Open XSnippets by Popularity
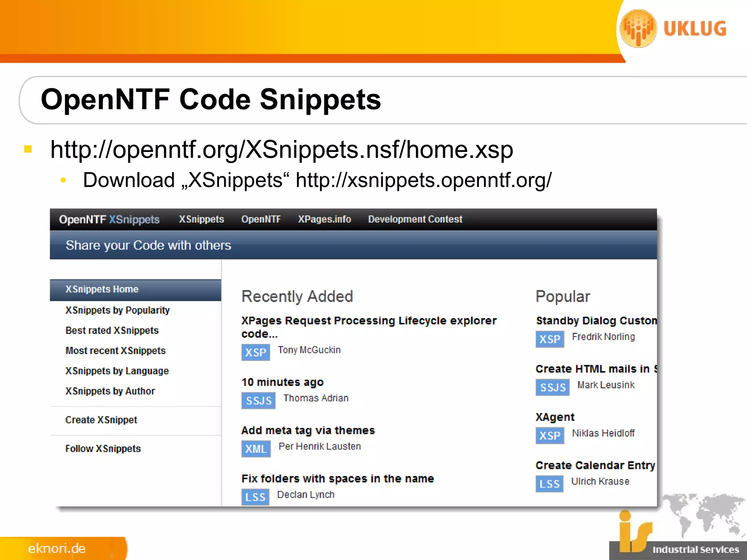 (117, 310)
